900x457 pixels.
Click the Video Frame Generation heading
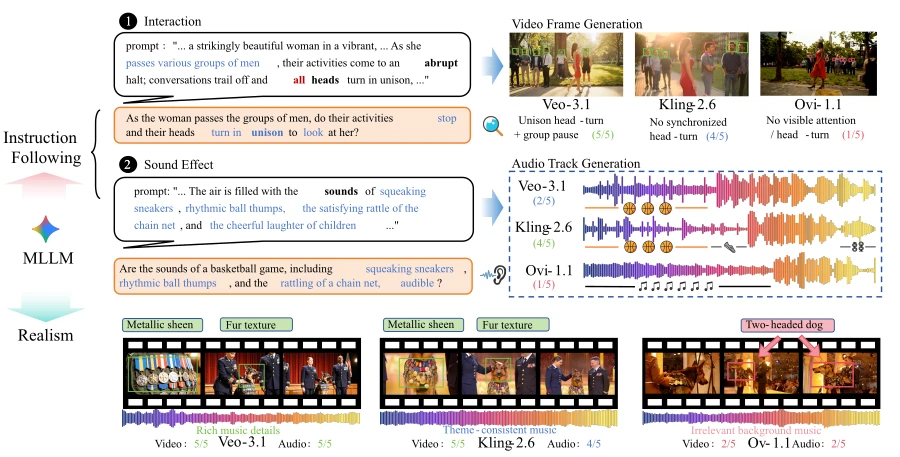click(577, 24)
